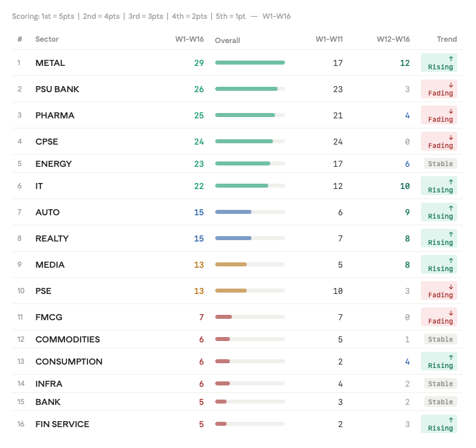The image size is (476, 448).
Task: Click the Trend column header
Action: [447, 39]
